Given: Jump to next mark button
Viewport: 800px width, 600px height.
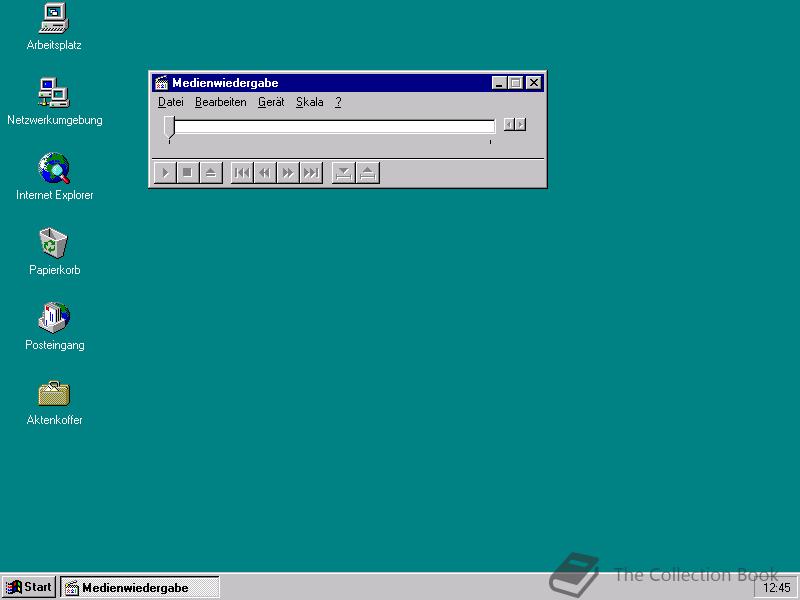Looking at the screenshot, I should tap(311, 173).
